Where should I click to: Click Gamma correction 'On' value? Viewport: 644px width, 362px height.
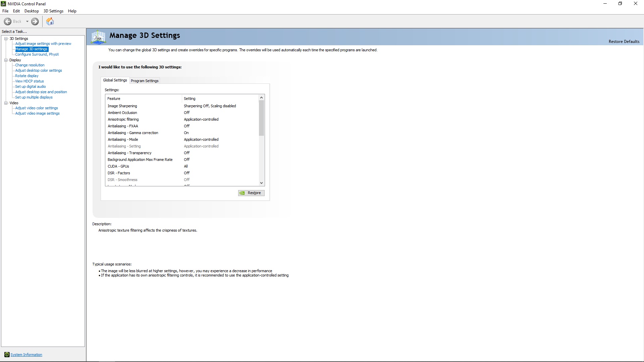pos(186,133)
